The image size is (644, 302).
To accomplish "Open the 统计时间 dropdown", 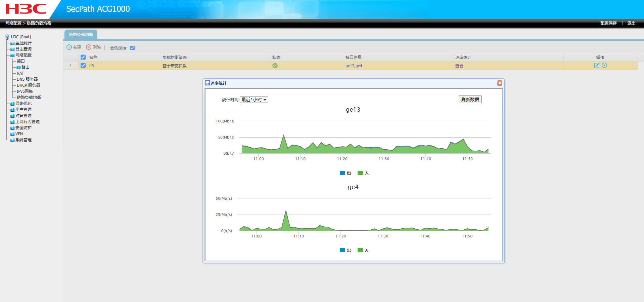I will click(254, 100).
